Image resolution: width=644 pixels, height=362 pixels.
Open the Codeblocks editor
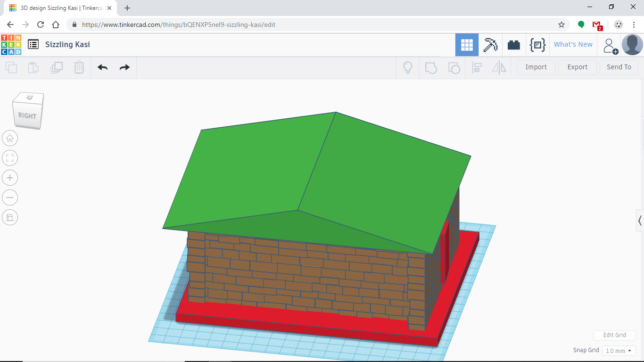click(x=537, y=44)
